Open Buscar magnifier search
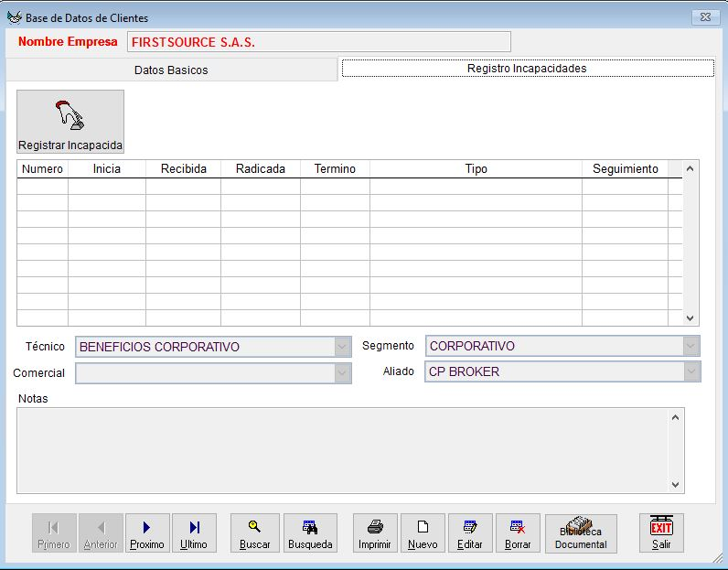Screen dimensions: 728x570 coord(255,532)
